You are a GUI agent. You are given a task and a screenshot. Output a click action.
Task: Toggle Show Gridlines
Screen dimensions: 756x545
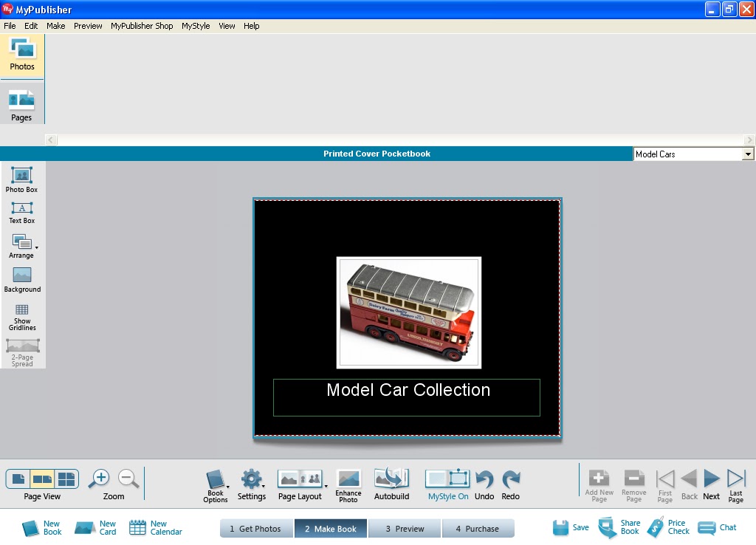click(22, 318)
